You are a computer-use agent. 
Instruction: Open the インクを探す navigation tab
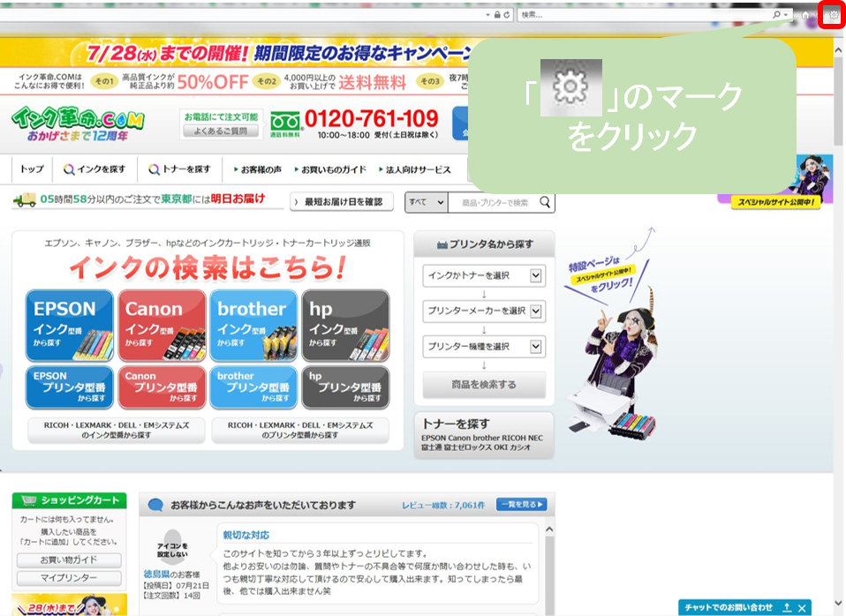(94, 169)
